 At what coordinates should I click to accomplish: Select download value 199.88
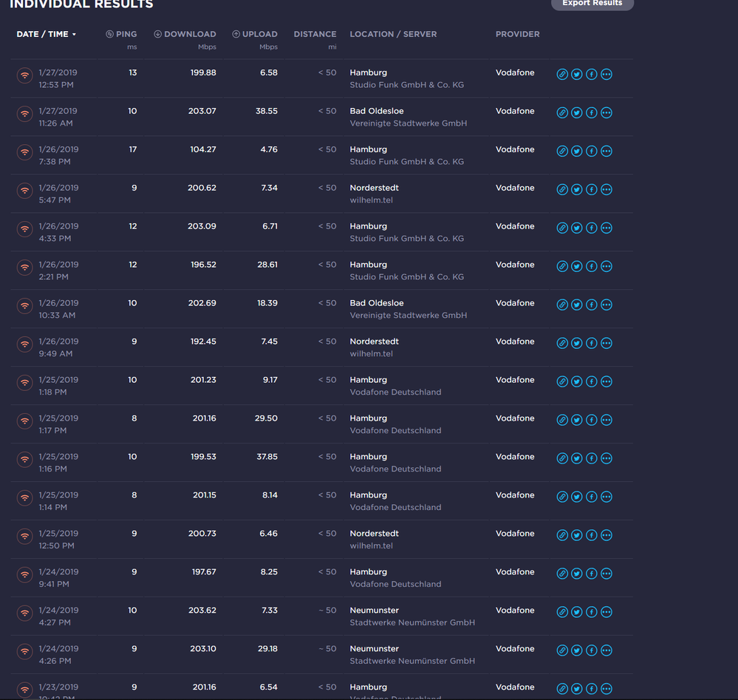point(203,72)
